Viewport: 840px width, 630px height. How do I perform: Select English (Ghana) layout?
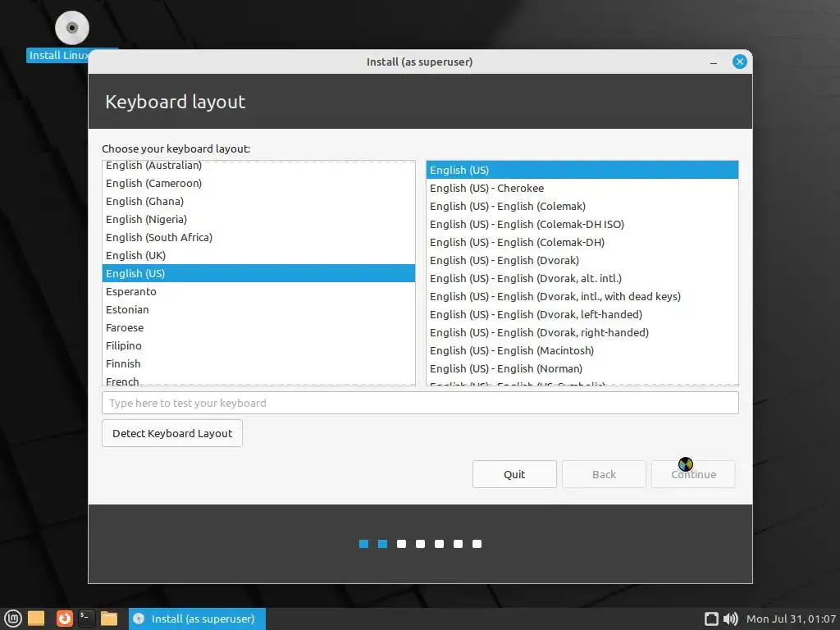258,202
